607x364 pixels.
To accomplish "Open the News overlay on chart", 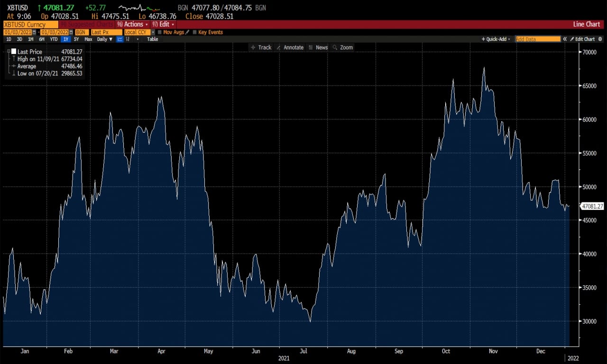I will pyautogui.click(x=318, y=47).
